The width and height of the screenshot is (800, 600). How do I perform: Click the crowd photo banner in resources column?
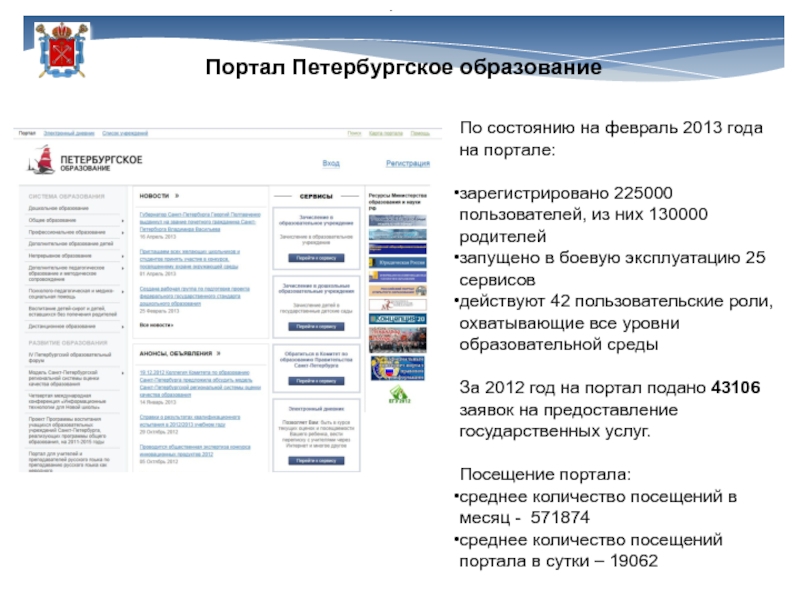(x=397, y=340)
